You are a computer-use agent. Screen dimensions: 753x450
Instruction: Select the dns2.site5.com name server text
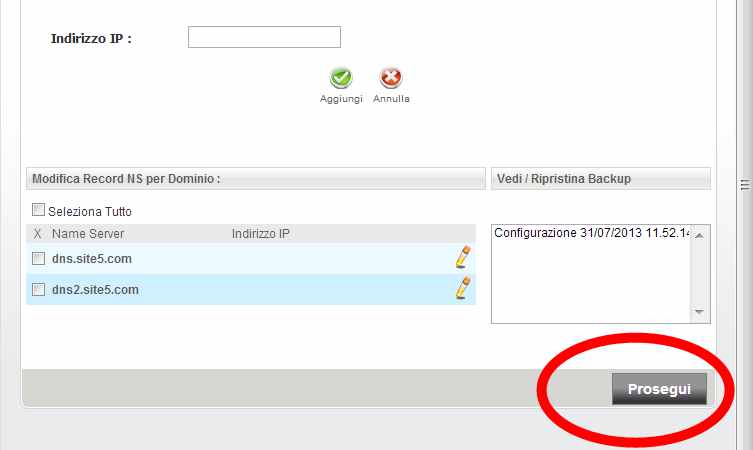pos(95,290)
